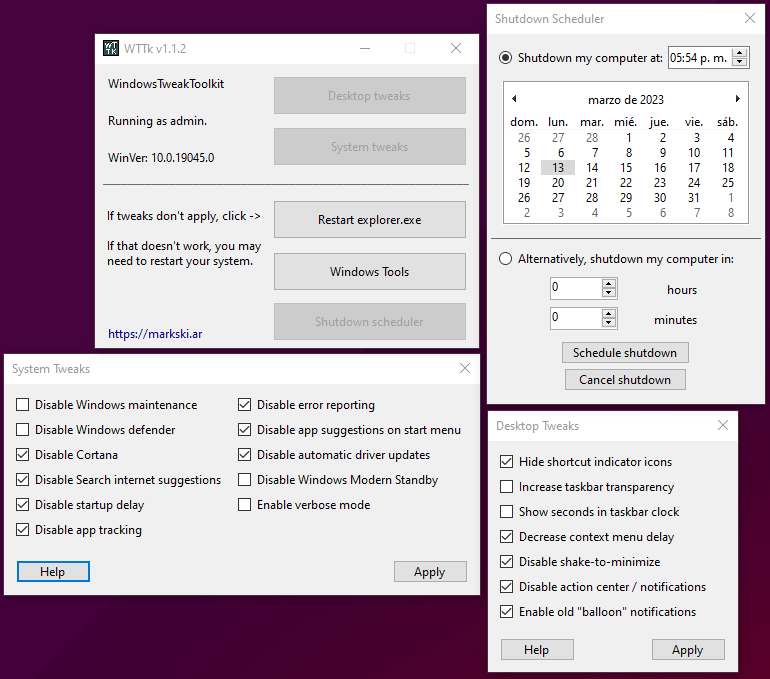Select 'Shutdown my computer at' radio button
The height and width of the screenshot is (679, 770).
click(506, 58)
